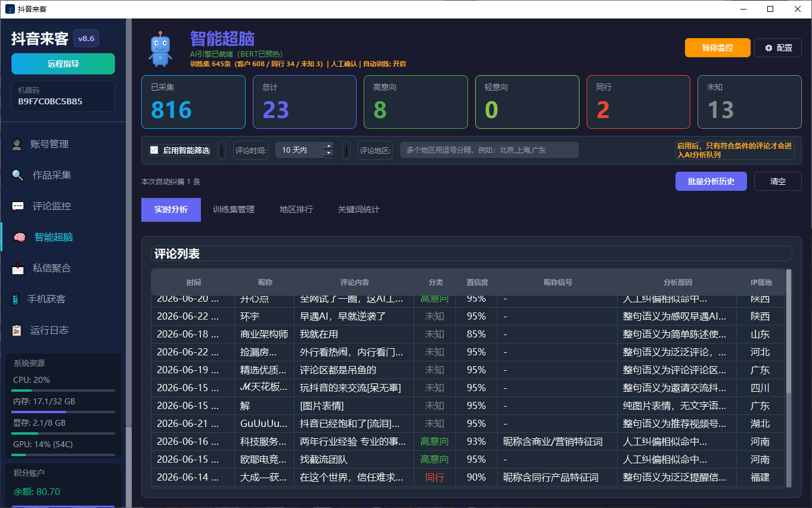Click the comment list vertical scrollbar
Screen dimensions: 812x508
click(x=789, y=379)
